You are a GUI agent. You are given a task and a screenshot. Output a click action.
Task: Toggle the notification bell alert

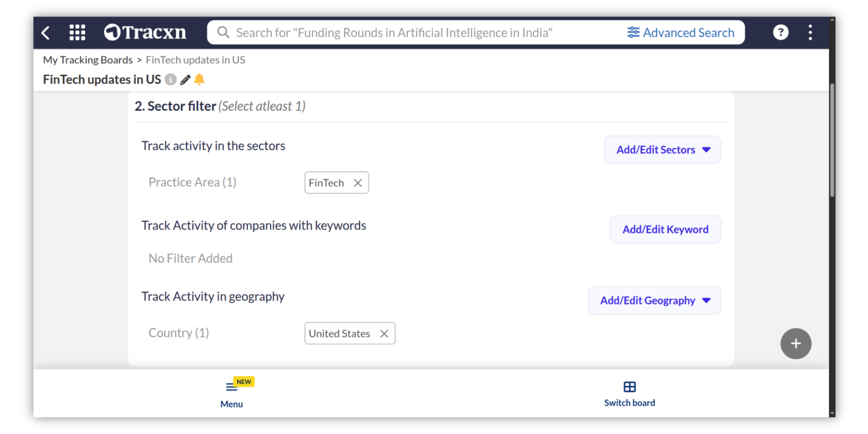pos(199,80)
